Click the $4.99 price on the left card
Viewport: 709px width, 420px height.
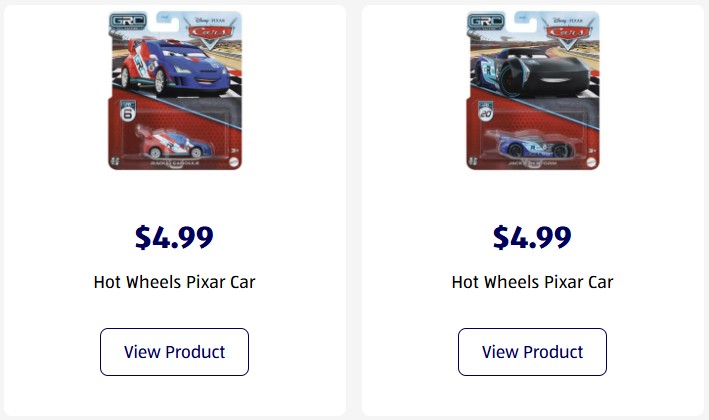click(x=174, y=237)
